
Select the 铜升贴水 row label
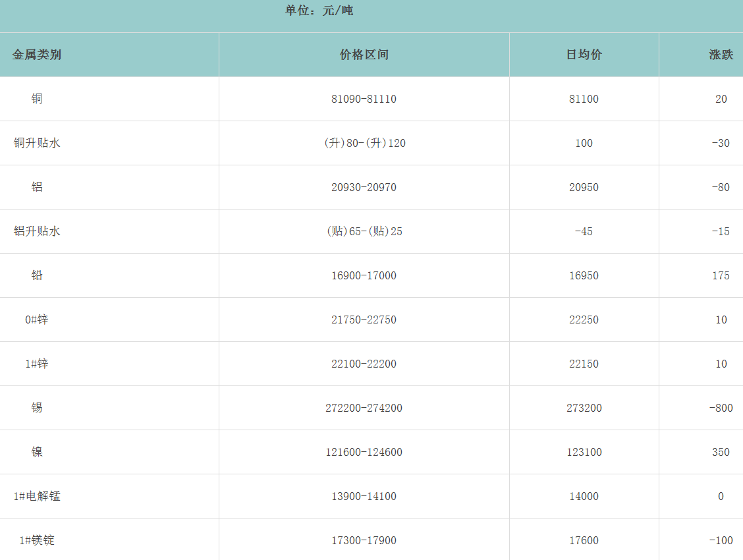(x=37, y=143)
